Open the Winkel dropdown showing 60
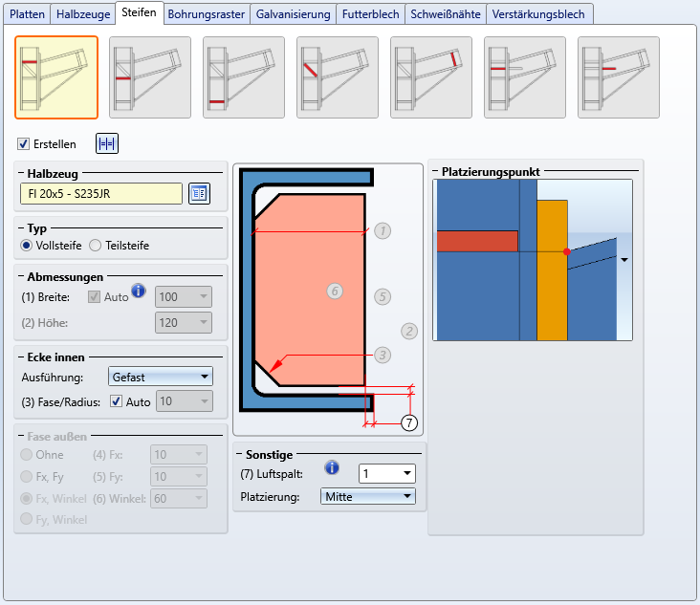The width and height of the screenshot is (700, 605). tap(179, 498)
